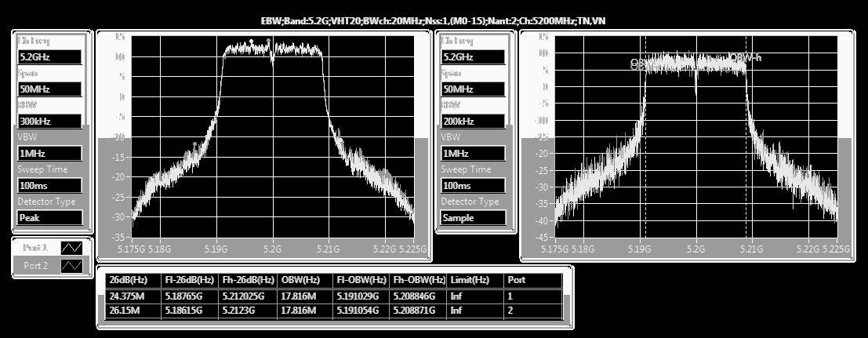Click the Fh-26dB(Hz) column header
The width and height of the screenshot is (868, 338).
[249, 281]
